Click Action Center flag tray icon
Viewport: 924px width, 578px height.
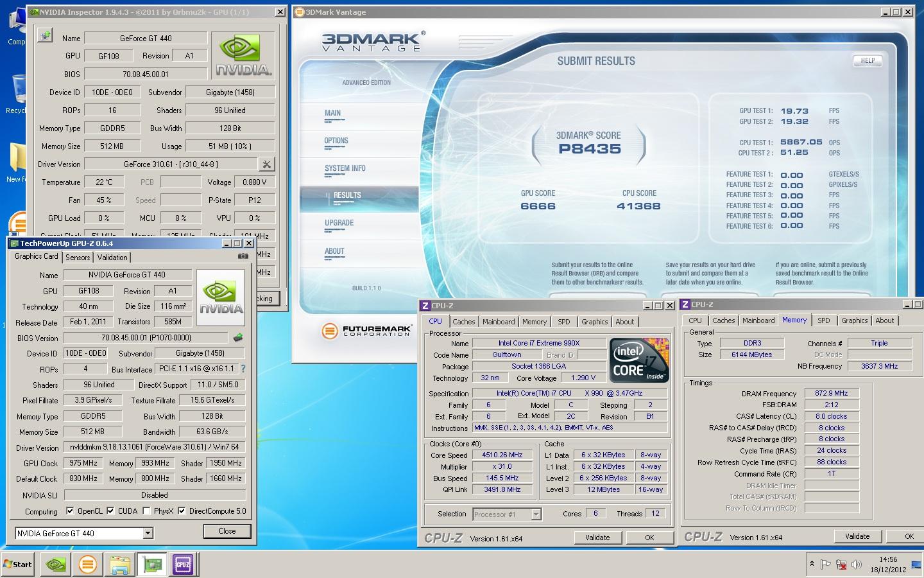click(x=825, y=565)
